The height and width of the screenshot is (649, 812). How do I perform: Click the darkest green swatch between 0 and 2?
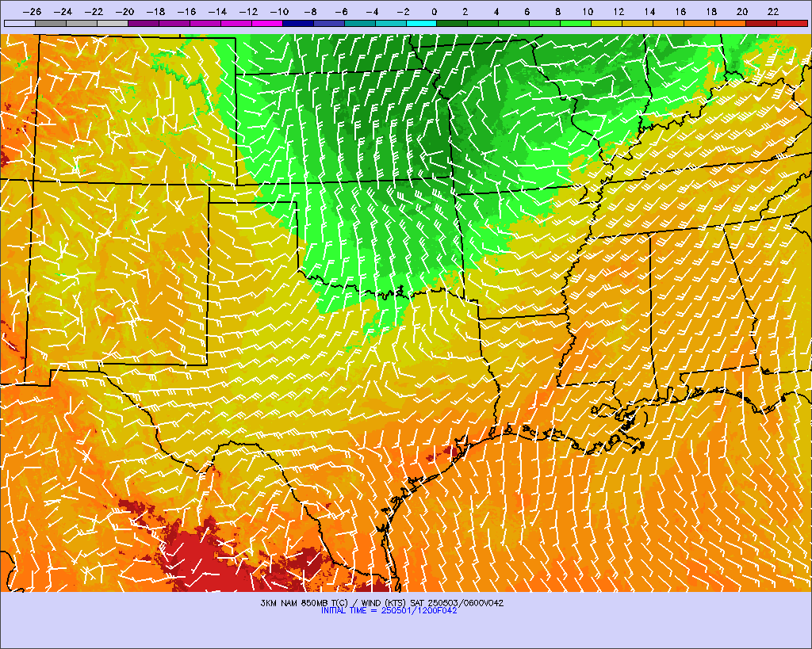(x=452, y=23)
